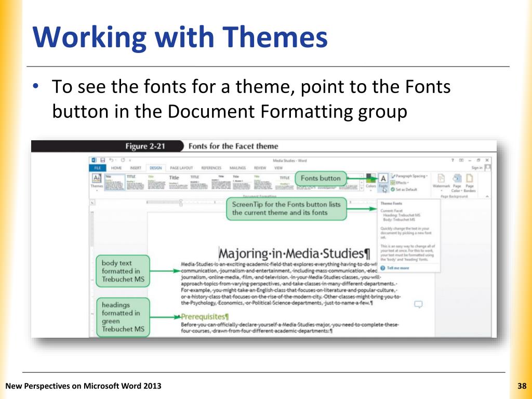Screen dimensions: 532x399
Task: Click the green 'Prerequisites' heading
Action: 205,317
